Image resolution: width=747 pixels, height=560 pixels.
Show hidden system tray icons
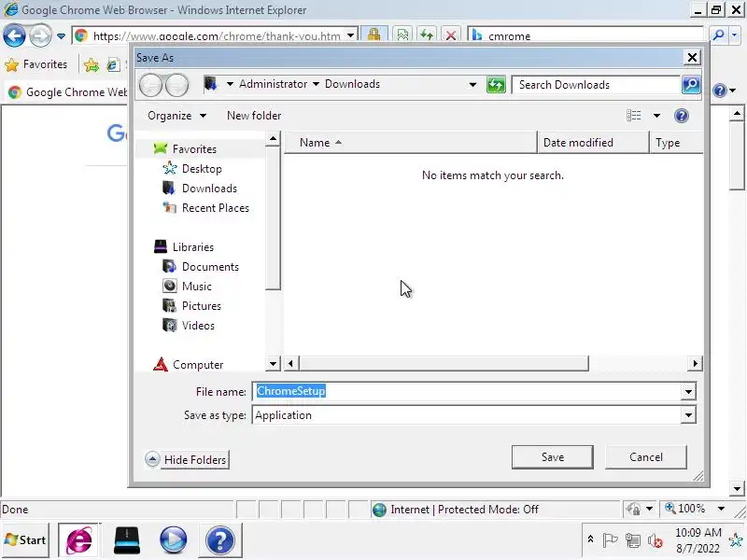click(x=590, y=539)
